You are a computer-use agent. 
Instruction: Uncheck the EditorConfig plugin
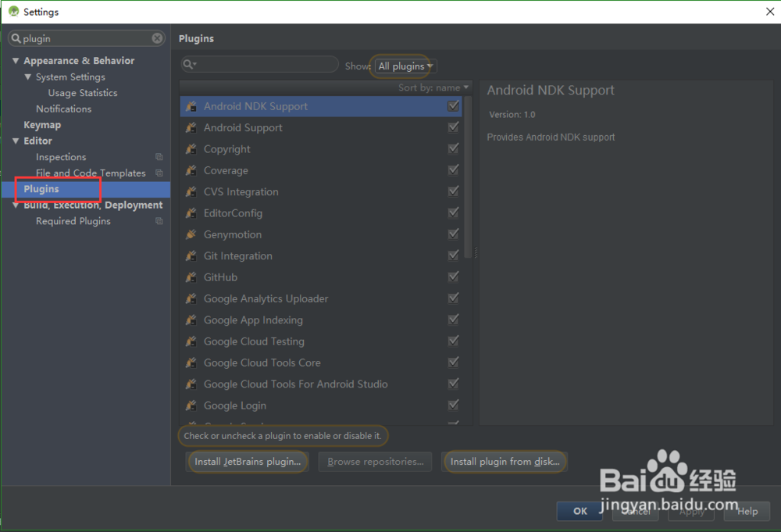(453, 212)
